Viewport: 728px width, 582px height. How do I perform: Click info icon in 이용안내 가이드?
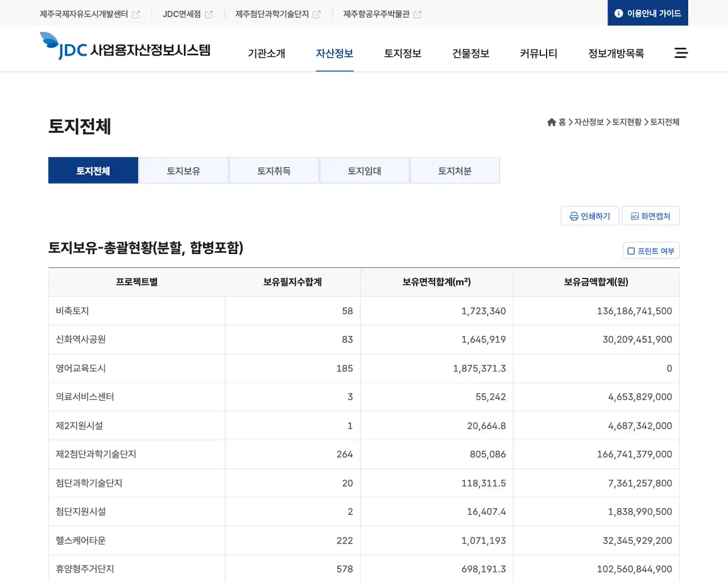(619, 13)
